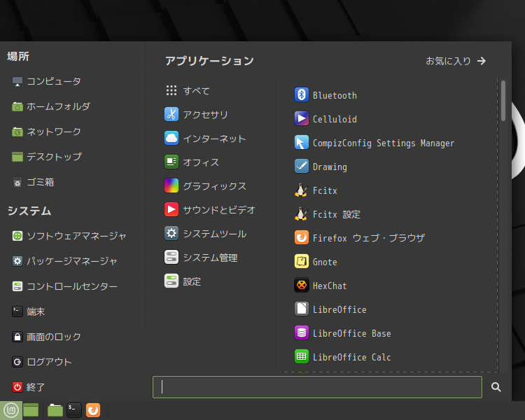Select システム管理 category icon
Image resolution: width=525 pixels, height=420 pixels.
[171, 257]
